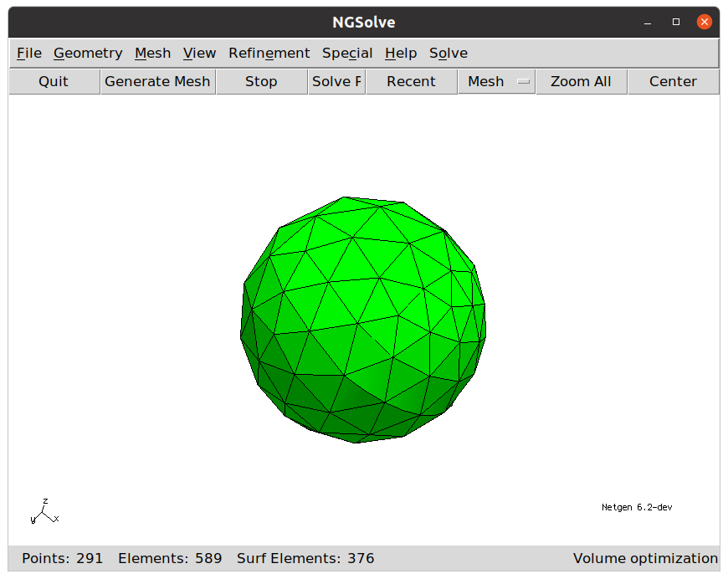This screenshot has height=579, width=728.
Task: Click the Elements: 589 status text
Action: (x=170, y=558)
